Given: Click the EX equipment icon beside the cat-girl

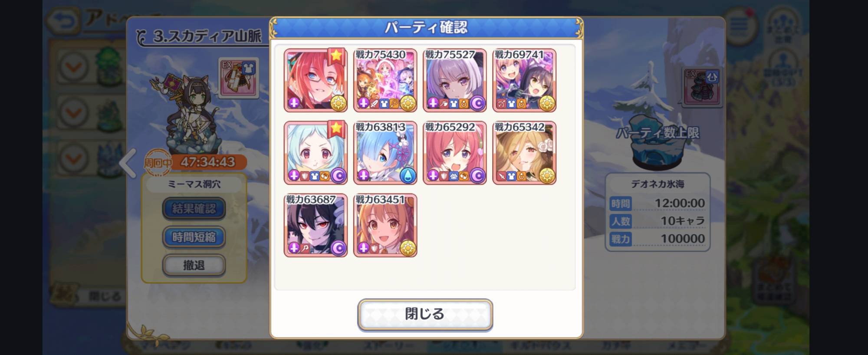Looking at the screenshot, I should tap(238, 78).
